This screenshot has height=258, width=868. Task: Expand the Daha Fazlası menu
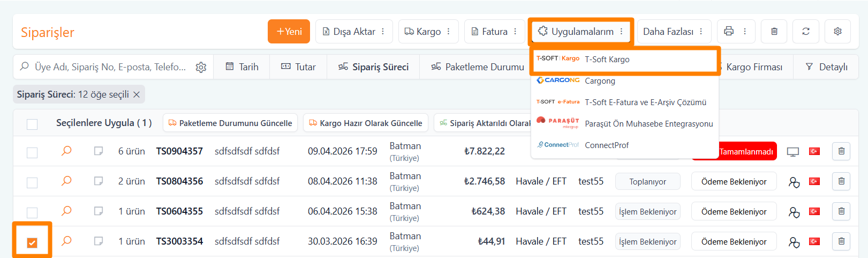tap(674, 32)
